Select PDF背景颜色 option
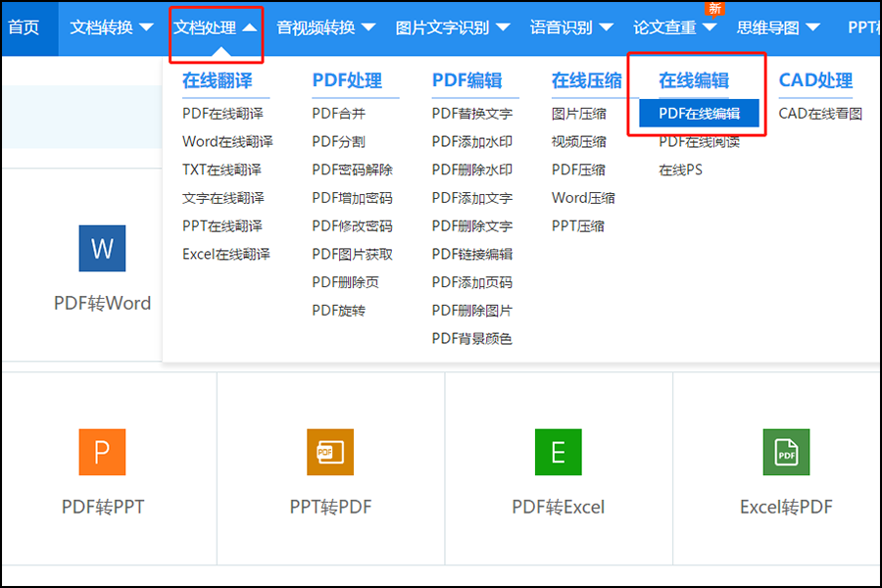This screenshot has height=588, width=882. (x=472, y=339)
